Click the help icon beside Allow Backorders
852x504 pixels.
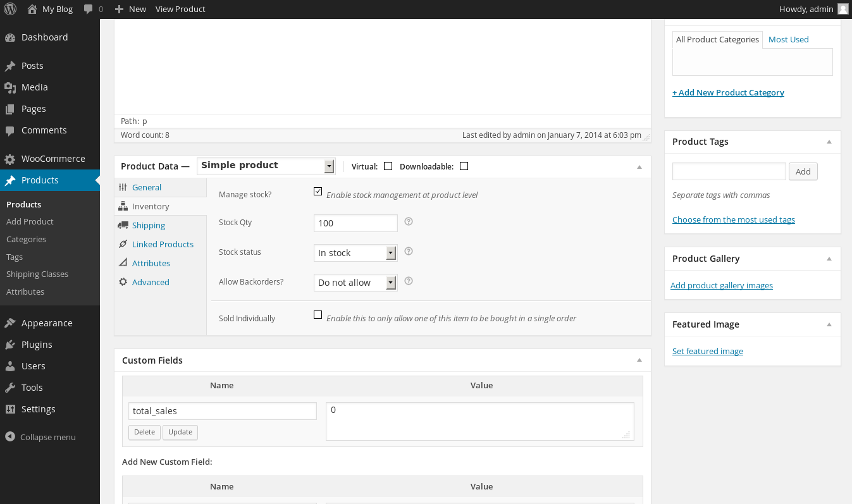click(x=409, y=281)
